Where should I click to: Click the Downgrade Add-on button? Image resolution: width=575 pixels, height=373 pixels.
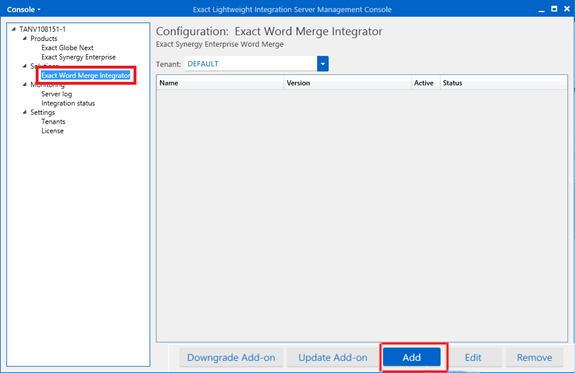tap(231, 357)
